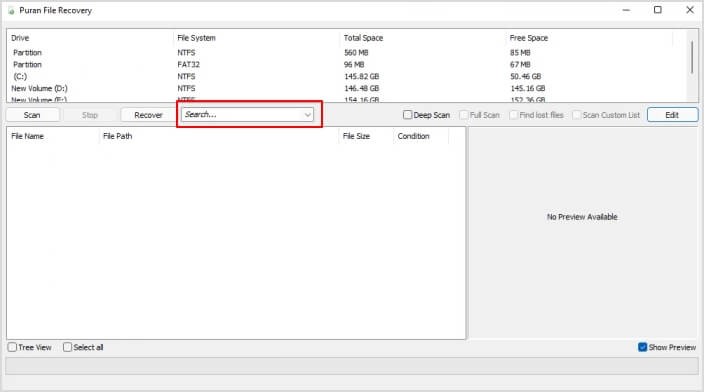
Task: Click the Total Space column header
Action: pos(422,38)
